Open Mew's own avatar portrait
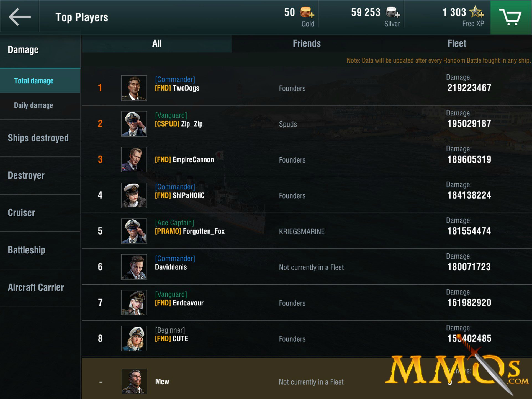Screen dimensions: 532x399 [x=134, y=382]
